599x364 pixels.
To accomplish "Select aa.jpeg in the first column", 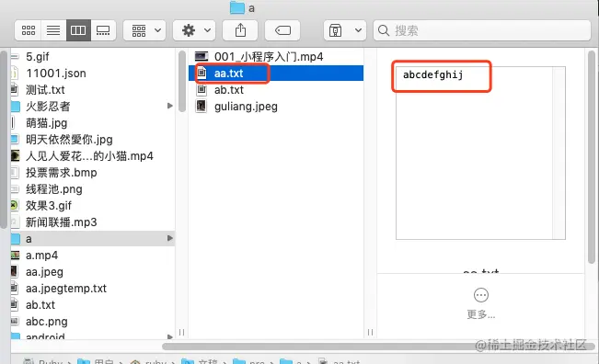I will [44, 272].
